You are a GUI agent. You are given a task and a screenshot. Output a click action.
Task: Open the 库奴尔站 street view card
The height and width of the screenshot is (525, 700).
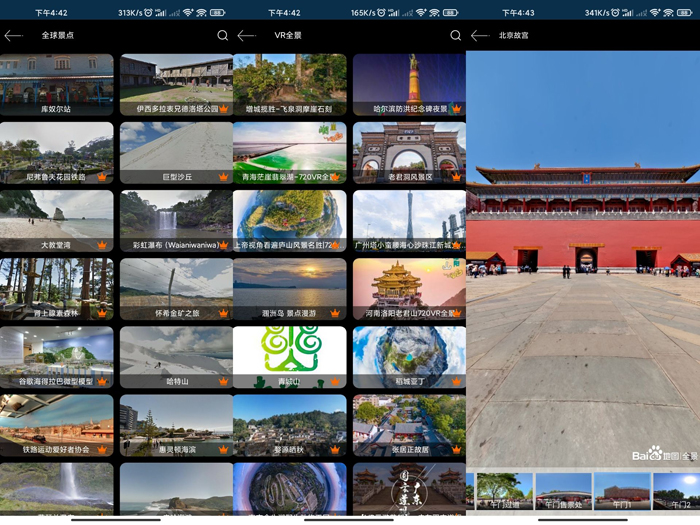pos(57,85)
